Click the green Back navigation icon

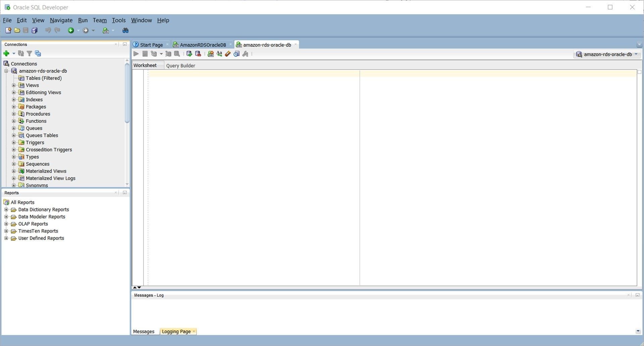pos(71,31)
